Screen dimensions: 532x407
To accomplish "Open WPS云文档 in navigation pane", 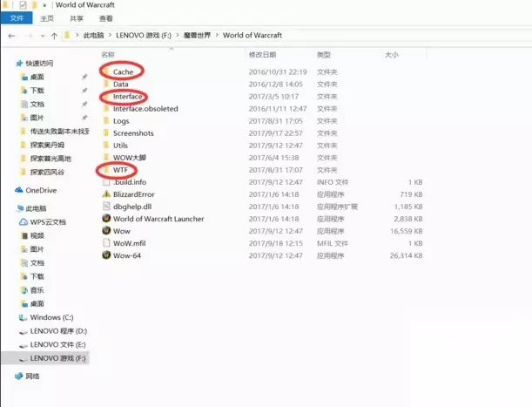I will click(48, 222).
